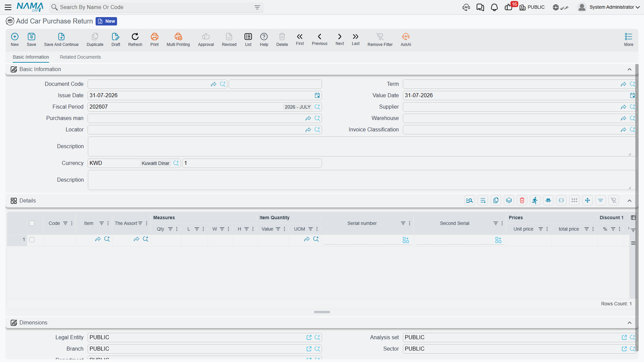Image resolution: width=644 pixels, height=362 pixels.
Task: Open the More toolbar options
Action: point(629,40)
